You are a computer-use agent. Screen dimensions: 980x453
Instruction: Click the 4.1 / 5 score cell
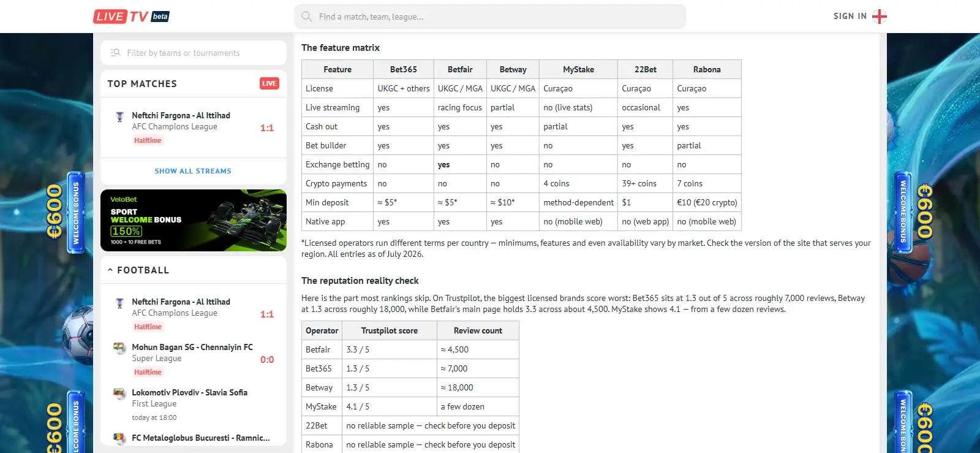(x=390, y=406)
